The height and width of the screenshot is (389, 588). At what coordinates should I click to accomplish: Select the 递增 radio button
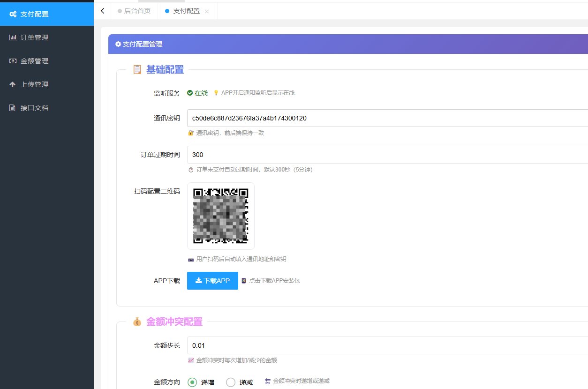[192, 382]
